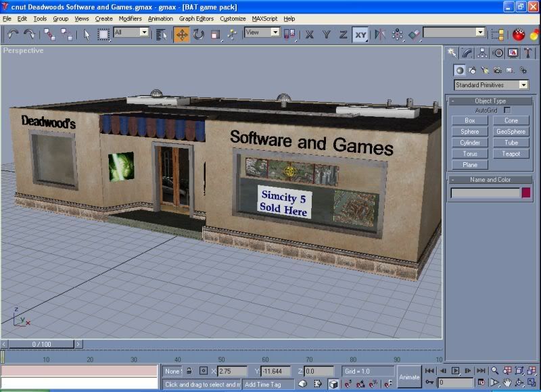Click the X coordinate field showing 2.75
The image size is (541, 392).
(232, 371)
